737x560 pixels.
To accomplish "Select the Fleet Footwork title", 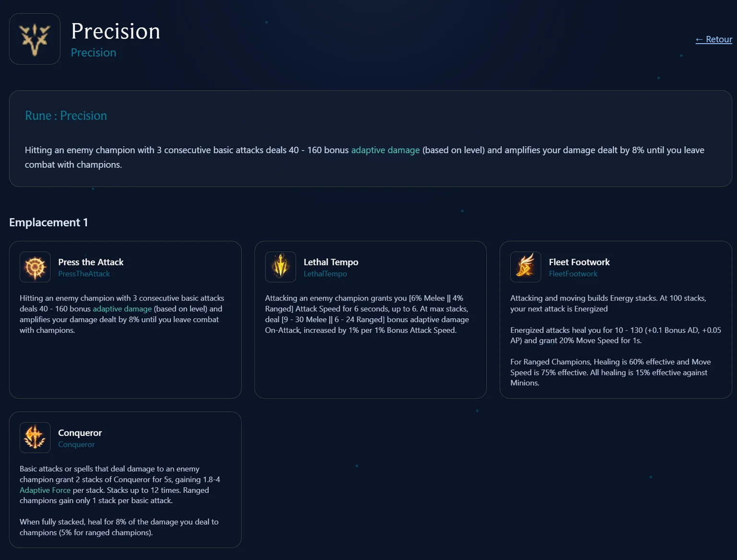I will [x=579, y=262].
